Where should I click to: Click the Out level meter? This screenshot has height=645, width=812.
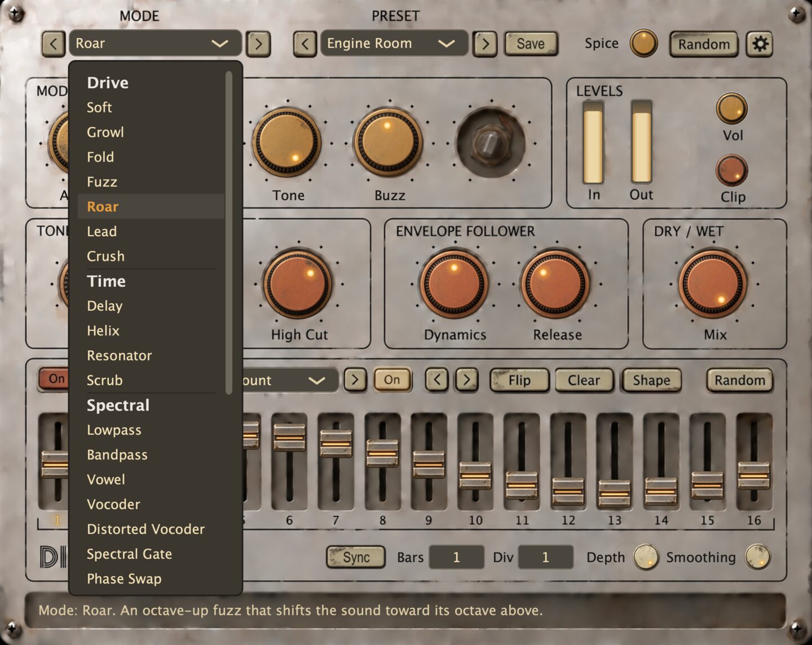coord(641,143)
